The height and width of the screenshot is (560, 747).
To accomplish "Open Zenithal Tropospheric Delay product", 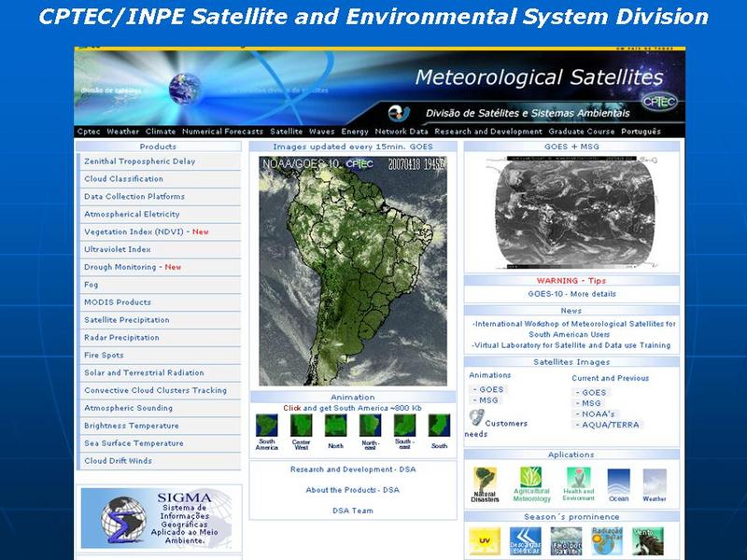I will pyautogui.click(x=159, y=161).
